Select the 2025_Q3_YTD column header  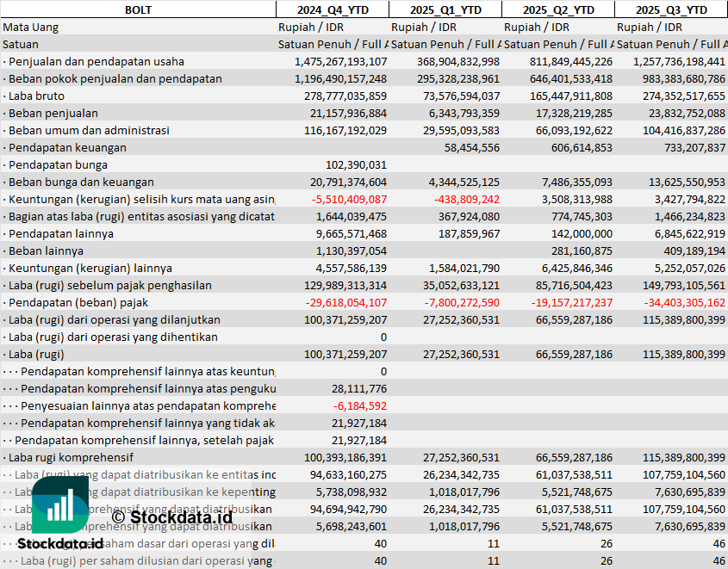pyautogui.click(x=671, y=9)
